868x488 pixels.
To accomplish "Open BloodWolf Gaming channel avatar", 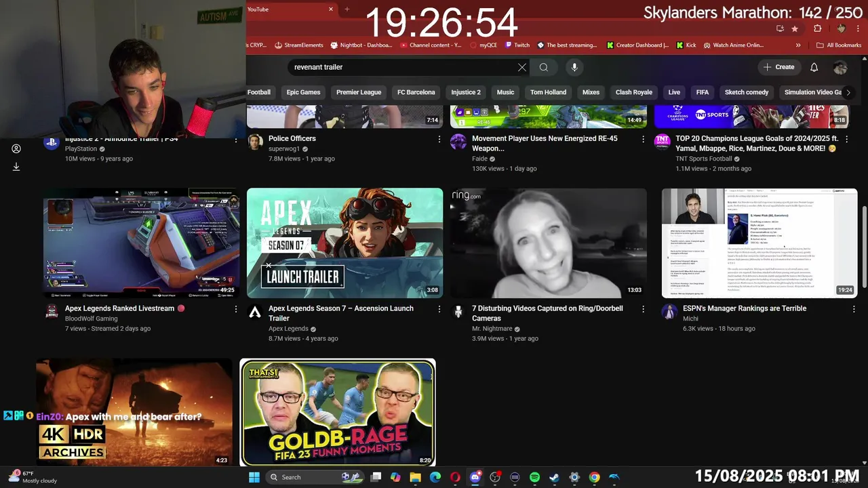I will pyautogui.click(x=52, y=312).
